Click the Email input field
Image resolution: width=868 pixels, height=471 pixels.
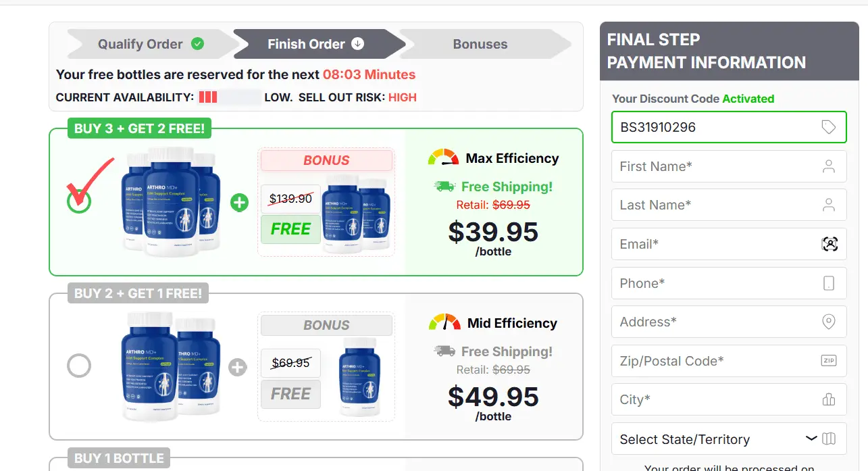tap(716, 244)
